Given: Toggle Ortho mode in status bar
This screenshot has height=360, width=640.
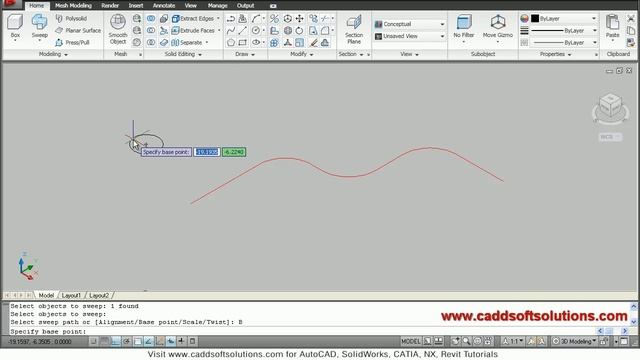Looking at the screenshot, I should coord(116,341).
